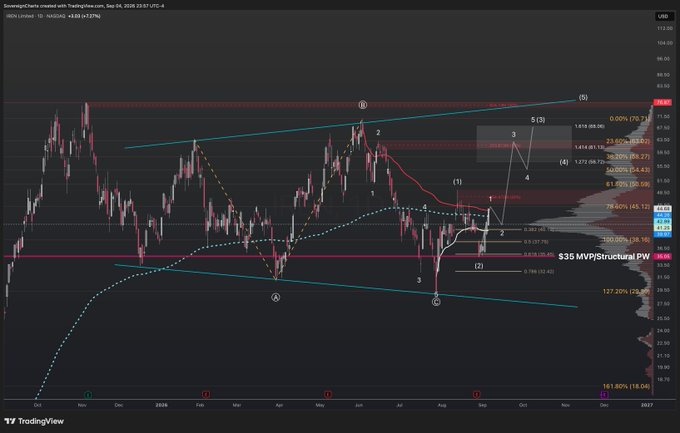Click the '0.00% (70.71)' Fibonacci label
Viewport: 680px width, 433px height.
629,118
